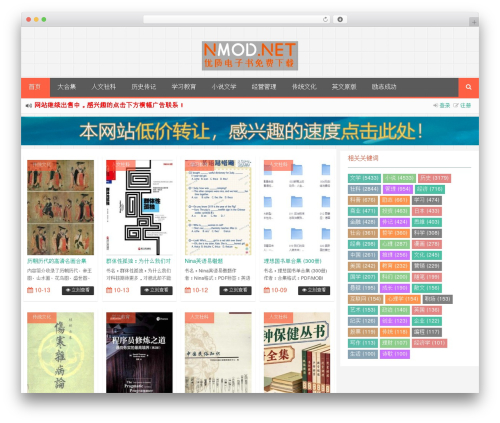Select the 英国 (136) keyword tag
The width and height of the screenshot is (500, 423).
tap(427, 310)
